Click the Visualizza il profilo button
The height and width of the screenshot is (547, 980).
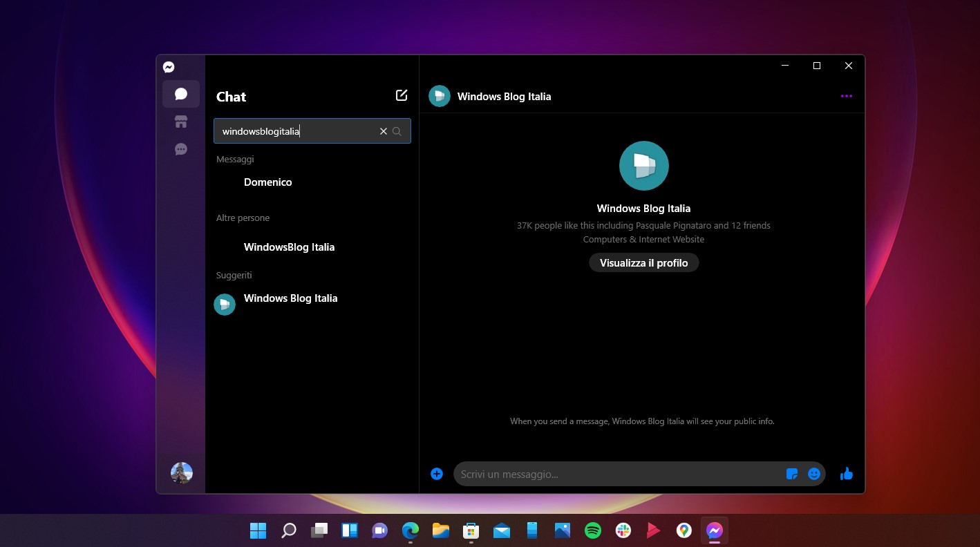[644, 263]
